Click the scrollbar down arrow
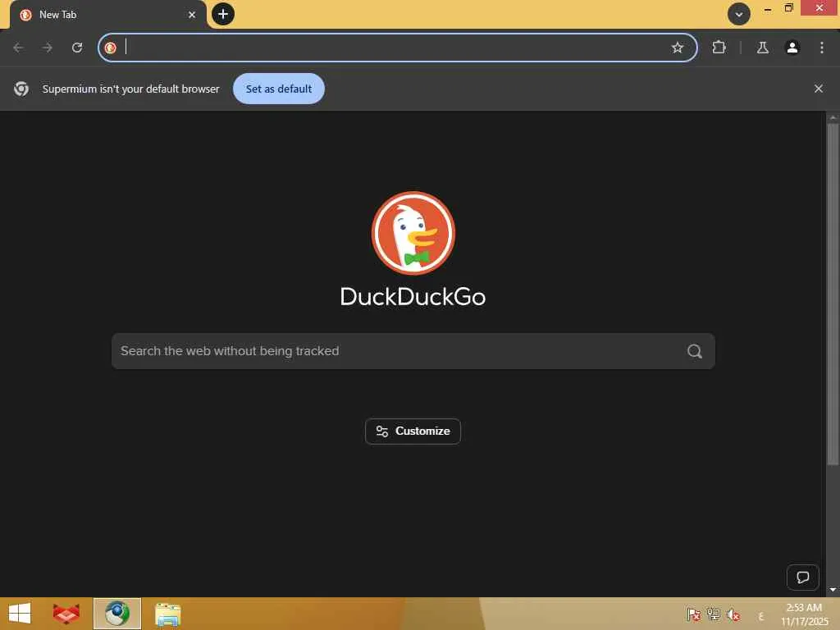This screenshot has width=840, height=630. 833,590
